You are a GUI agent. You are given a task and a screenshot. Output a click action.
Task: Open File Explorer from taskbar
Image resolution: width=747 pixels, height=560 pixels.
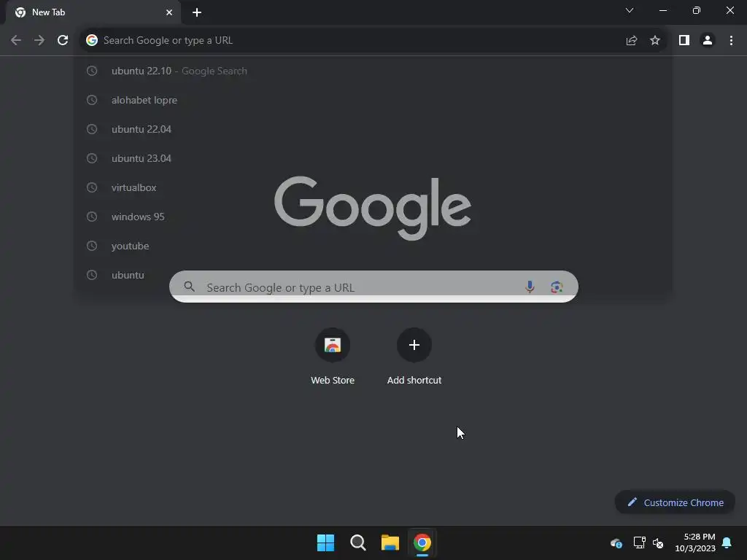click(x=390, y=542)
